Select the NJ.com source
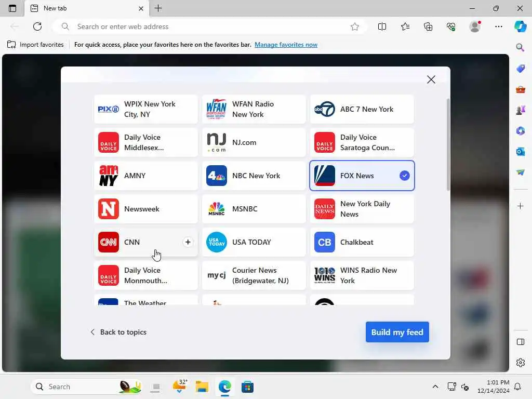This screenshot has width=532, height=399. (x=254, y=142)
